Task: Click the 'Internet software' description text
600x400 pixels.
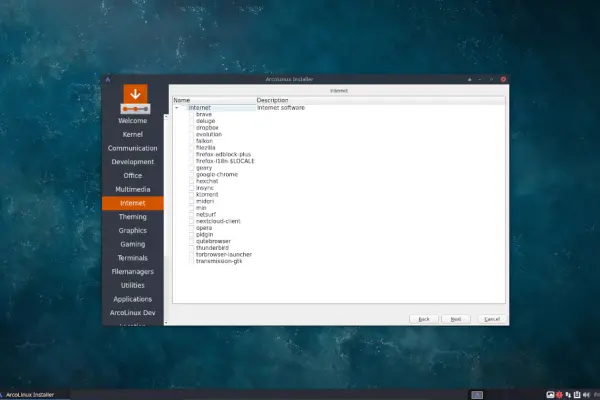Action: [281, 108]
